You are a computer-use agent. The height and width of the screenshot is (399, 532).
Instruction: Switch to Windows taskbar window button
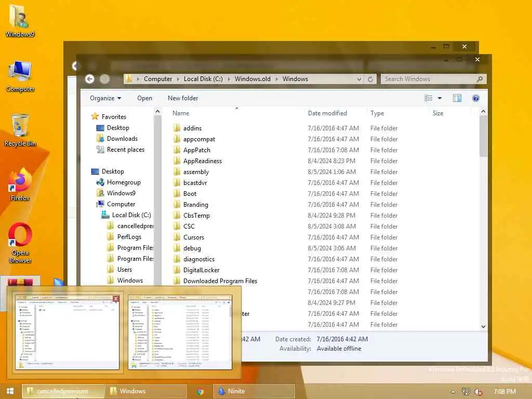[x=146, y=391]
